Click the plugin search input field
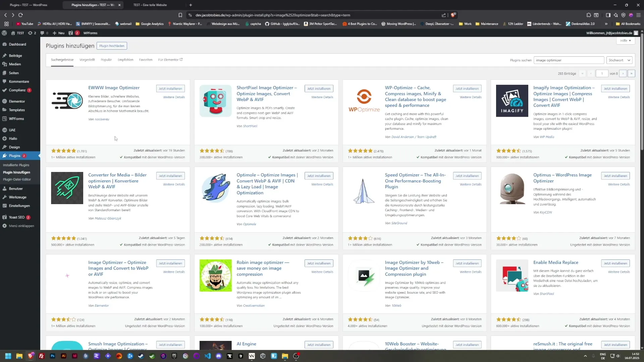The height and width of the screenshot is (362, 644). coord(569,60)
